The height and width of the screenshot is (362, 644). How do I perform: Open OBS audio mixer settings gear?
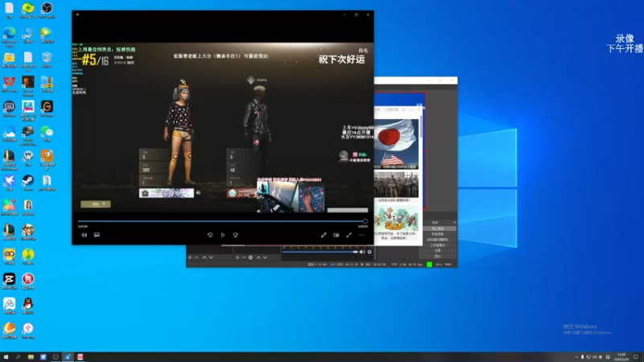tap(369, 252)
